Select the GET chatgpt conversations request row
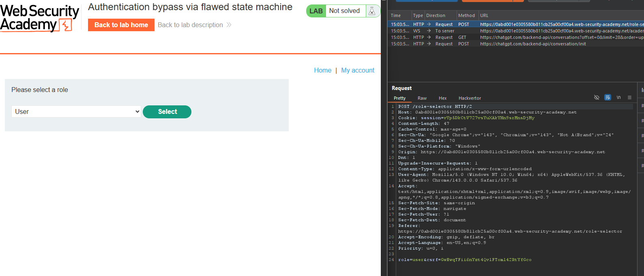 click(x=516, y=37)
